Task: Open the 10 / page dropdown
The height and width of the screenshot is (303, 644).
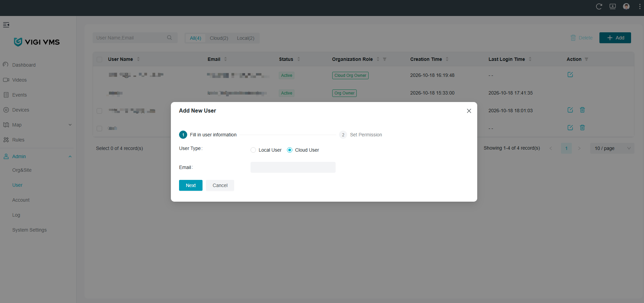Action: [612, 148]
